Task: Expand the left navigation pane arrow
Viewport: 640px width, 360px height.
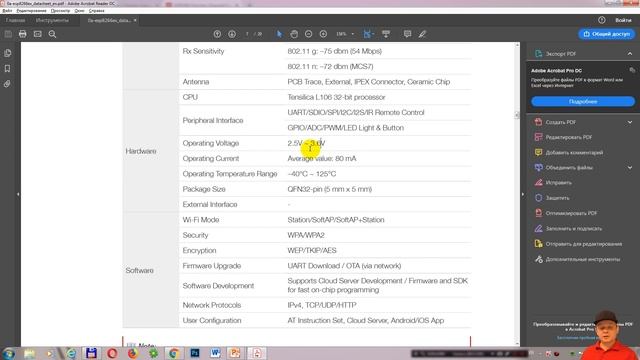Action: pyautogui.click(x=18, y=194)
